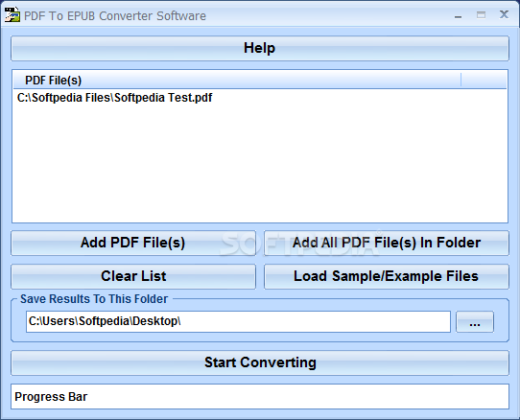520x420 pixels.
Task: Close the PDF To EPUB Converter window
Action: 504,14
